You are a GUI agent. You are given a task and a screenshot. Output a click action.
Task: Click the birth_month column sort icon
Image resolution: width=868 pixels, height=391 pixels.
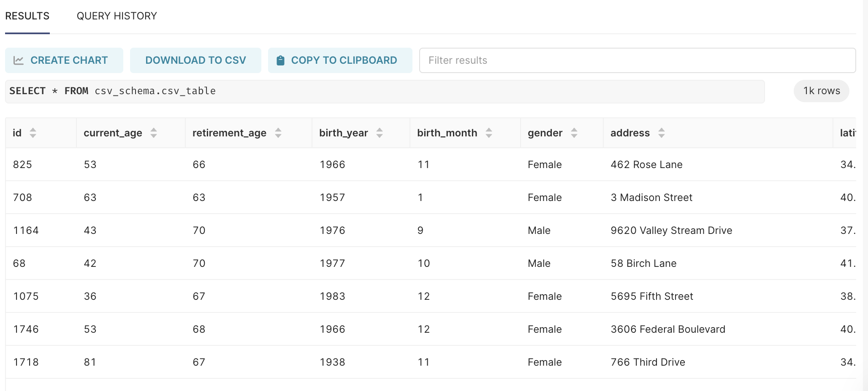point(488,133)
